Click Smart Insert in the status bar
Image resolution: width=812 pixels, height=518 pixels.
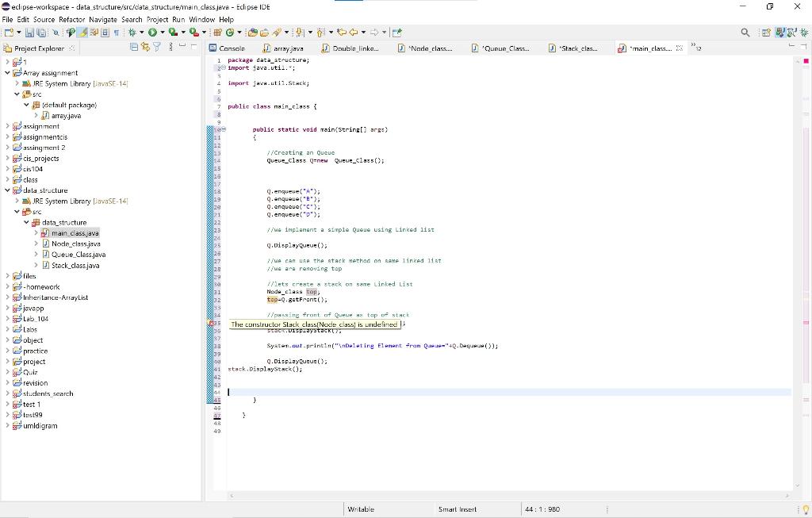point(456,508)
